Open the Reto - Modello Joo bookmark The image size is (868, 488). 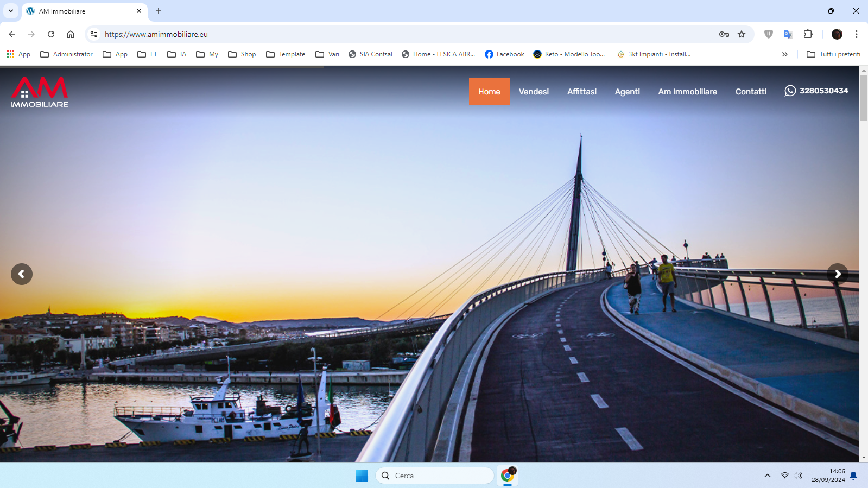pyautogui.click(x=569, y=54)
